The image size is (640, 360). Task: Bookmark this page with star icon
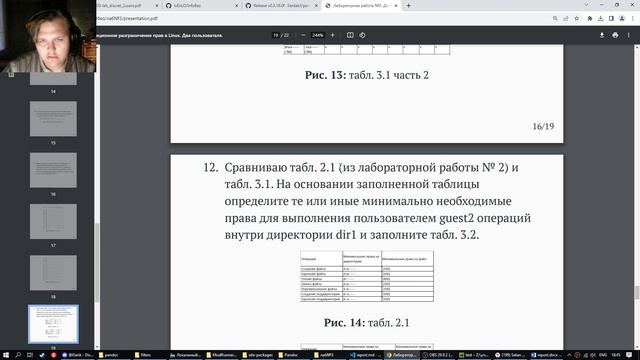pos(577,18)
